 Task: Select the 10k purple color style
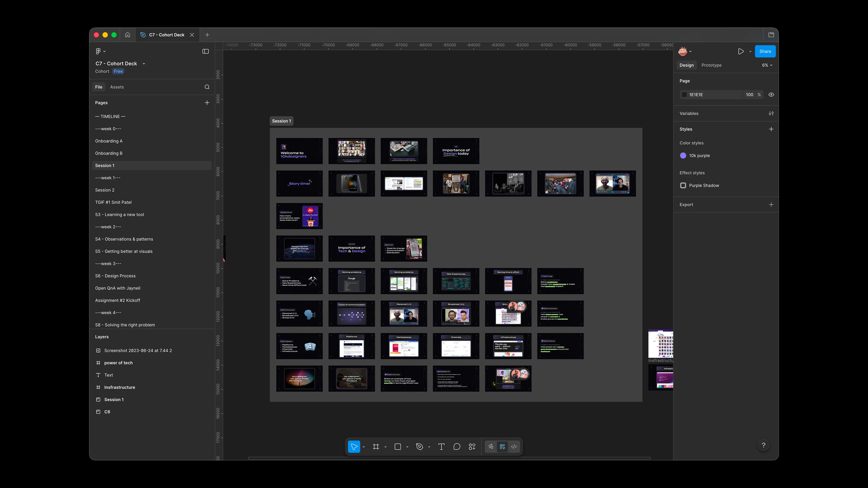pyautogui.click(x=699, y=156)
